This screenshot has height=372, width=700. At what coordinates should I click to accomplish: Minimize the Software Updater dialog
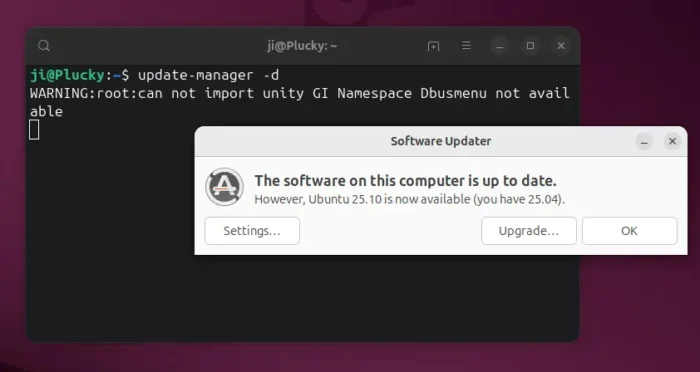point(644,142)
